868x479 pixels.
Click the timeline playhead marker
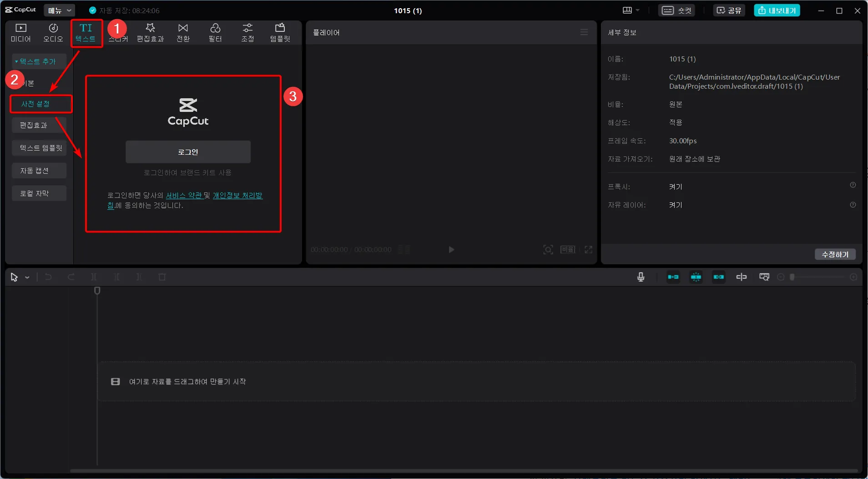point(97,290)
